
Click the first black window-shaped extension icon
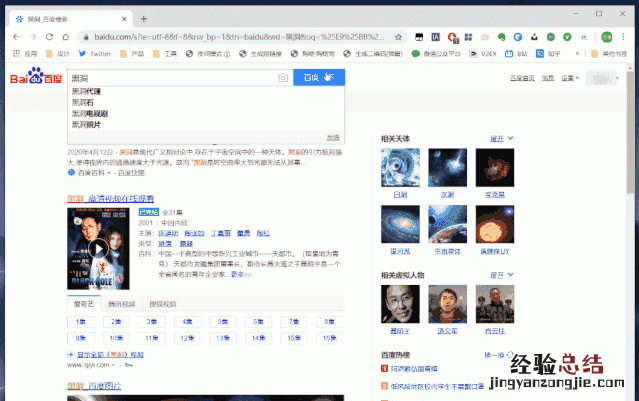click(x=419, y=37)
